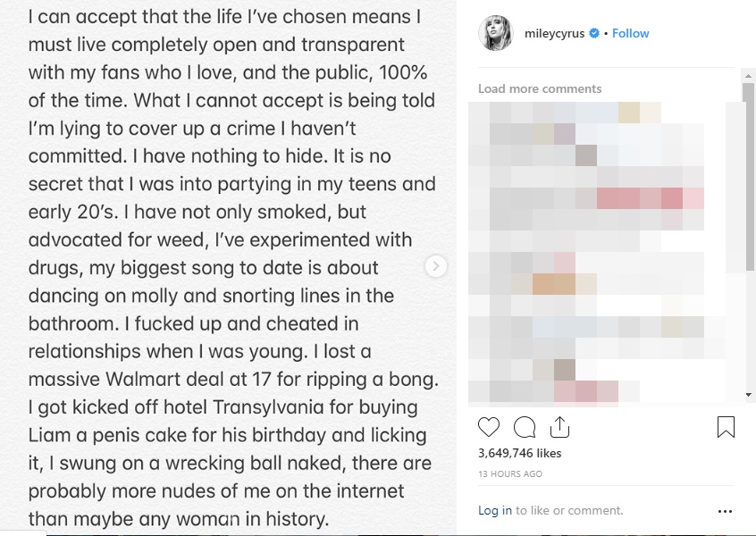
Task: Expand Load more comments
Action: pos(540,88)
